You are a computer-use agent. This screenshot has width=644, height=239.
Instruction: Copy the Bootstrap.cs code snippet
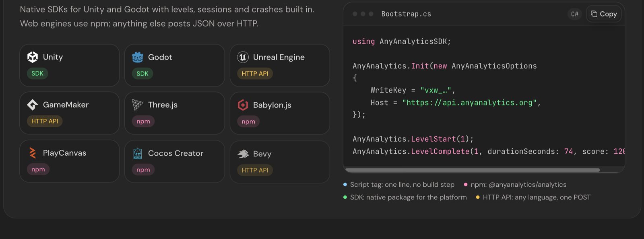(604, 14)
